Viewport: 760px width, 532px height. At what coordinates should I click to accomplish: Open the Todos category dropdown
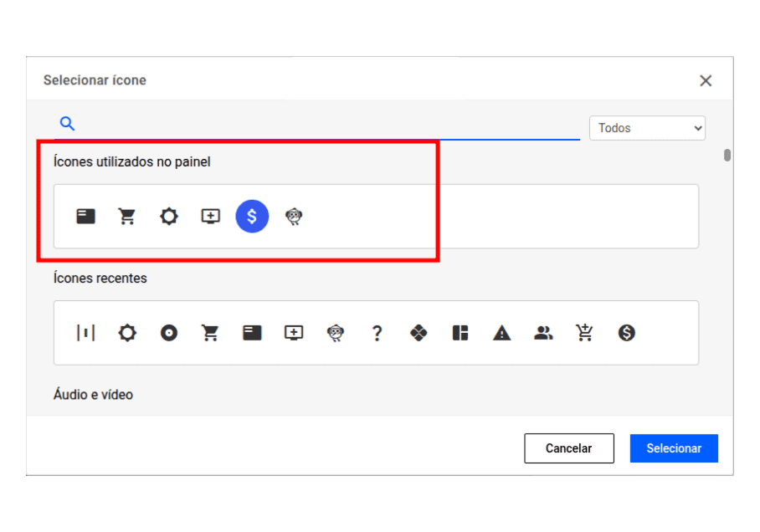pos(647,128)
